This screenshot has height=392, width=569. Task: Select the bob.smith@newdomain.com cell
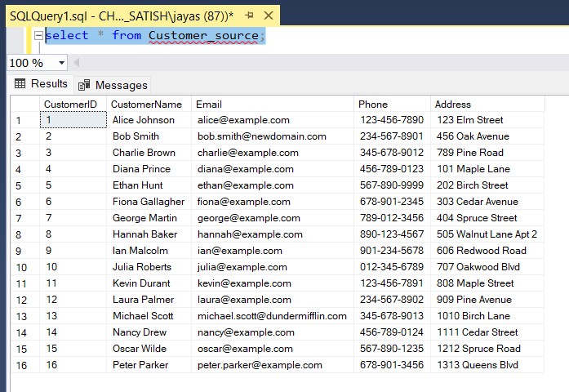click(273, 136)
